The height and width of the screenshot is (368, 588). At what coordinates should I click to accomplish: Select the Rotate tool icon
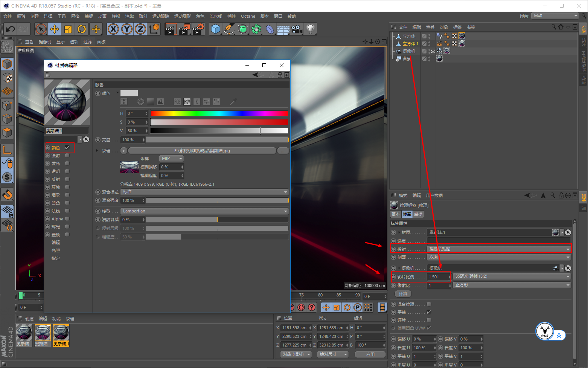(82, 29)
